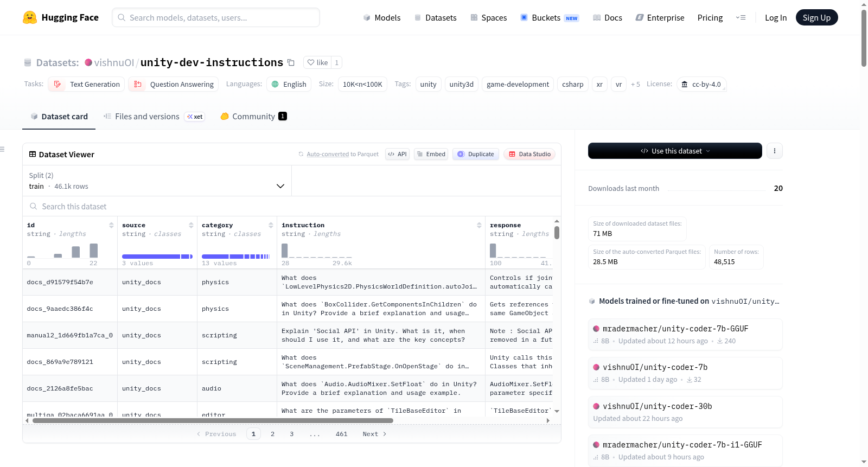Go to the Next page of rows
This screenshot has width=868, height=467.
pos(374,434)
